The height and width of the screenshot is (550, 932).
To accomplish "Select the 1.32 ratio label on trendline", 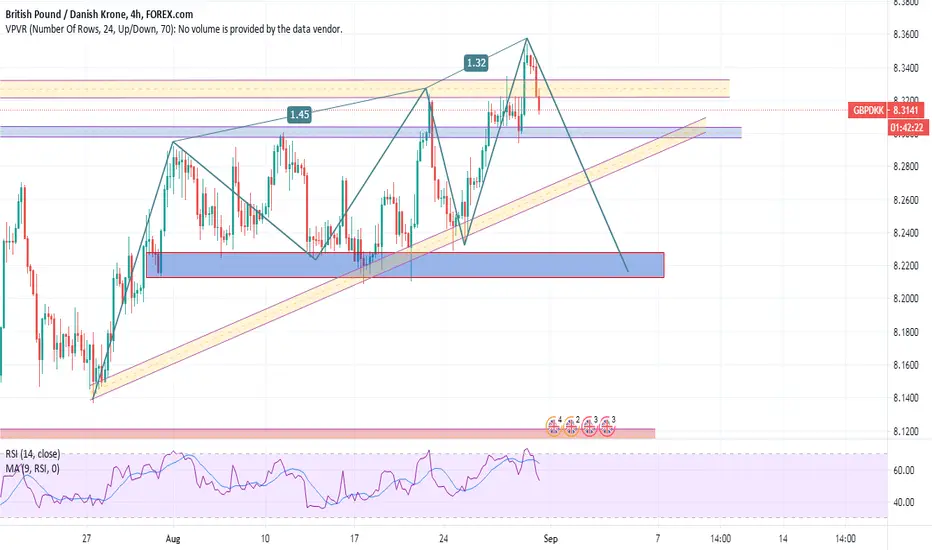I will [476, 63].
